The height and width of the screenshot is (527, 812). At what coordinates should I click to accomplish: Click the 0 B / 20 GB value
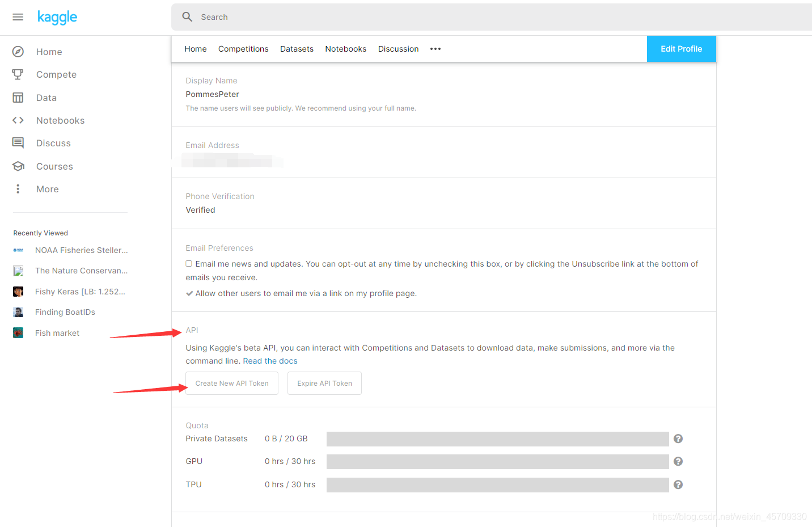click(x=286, y=439)
